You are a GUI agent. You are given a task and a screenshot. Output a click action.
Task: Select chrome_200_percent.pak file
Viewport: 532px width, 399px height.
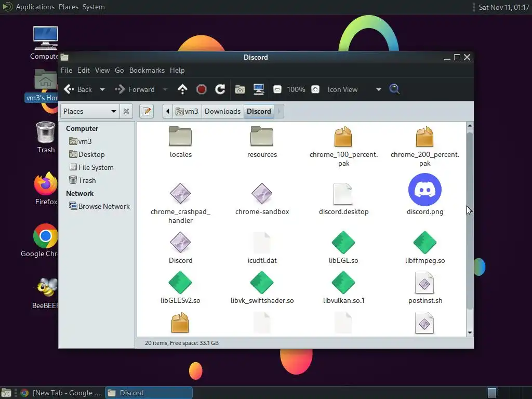425,146
